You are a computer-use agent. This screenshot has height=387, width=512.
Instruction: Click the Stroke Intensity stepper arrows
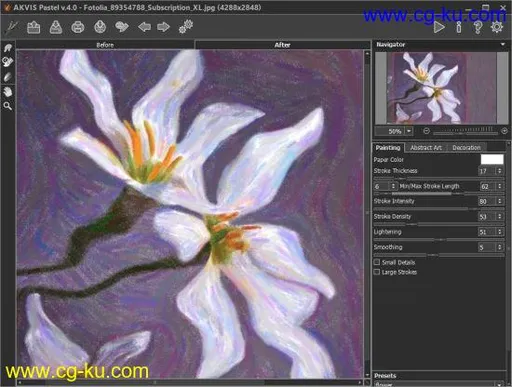tap(500, 201)
